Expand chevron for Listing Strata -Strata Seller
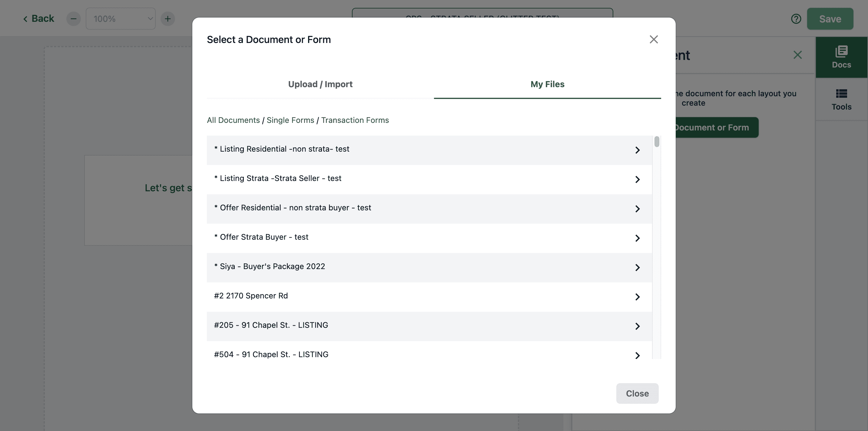The height and width of the screenshot is (431, 868). tap(637, 179)
